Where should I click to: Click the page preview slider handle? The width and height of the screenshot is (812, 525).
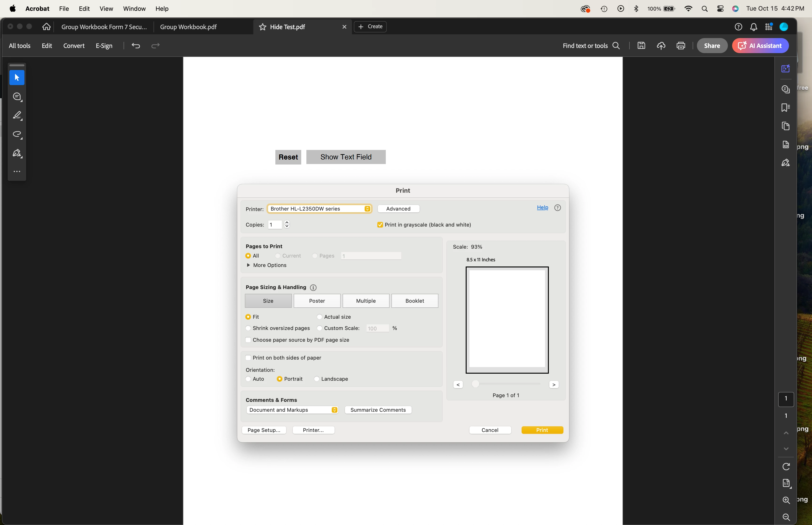tap(475, 384)
